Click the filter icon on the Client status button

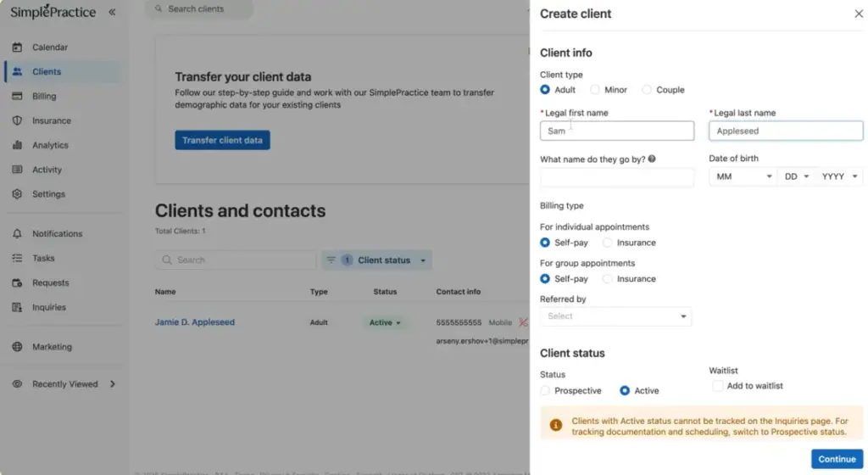tap(331, 260)
